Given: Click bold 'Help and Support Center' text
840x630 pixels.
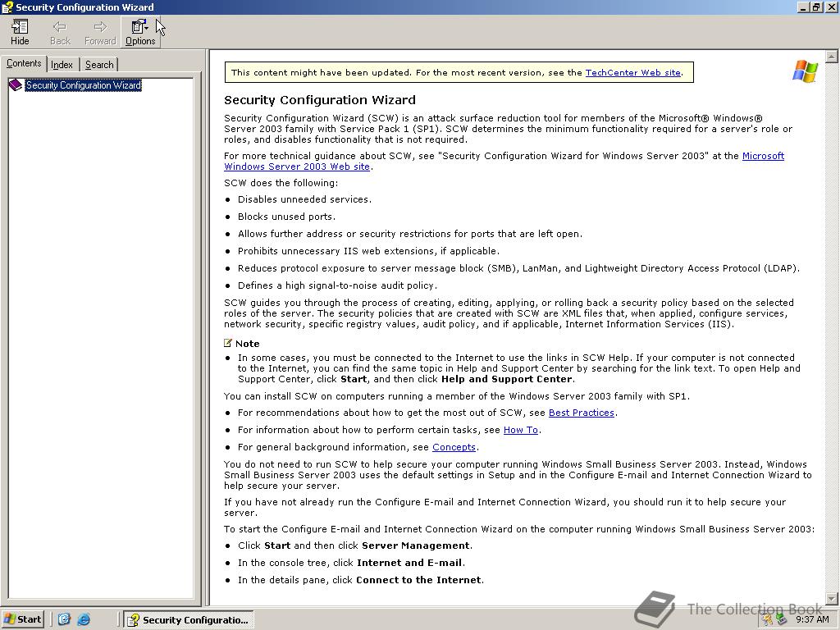Looking at the screenshot, I should click(x=507, y=379).
